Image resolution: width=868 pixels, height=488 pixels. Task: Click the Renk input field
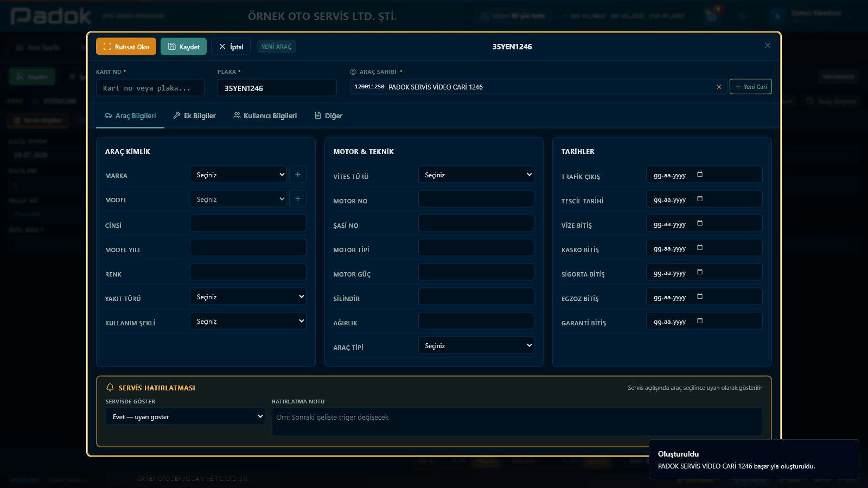[248, 272]
